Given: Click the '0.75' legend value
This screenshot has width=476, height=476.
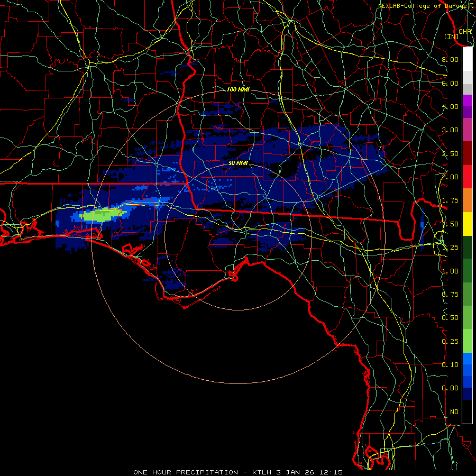Looking at the screenshot, I should click(x=450, y=295).
